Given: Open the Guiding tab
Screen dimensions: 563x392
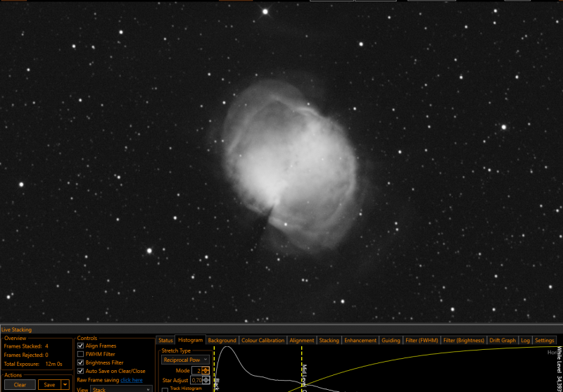Looking at the screenshot, I should click(x=391, y=341).
